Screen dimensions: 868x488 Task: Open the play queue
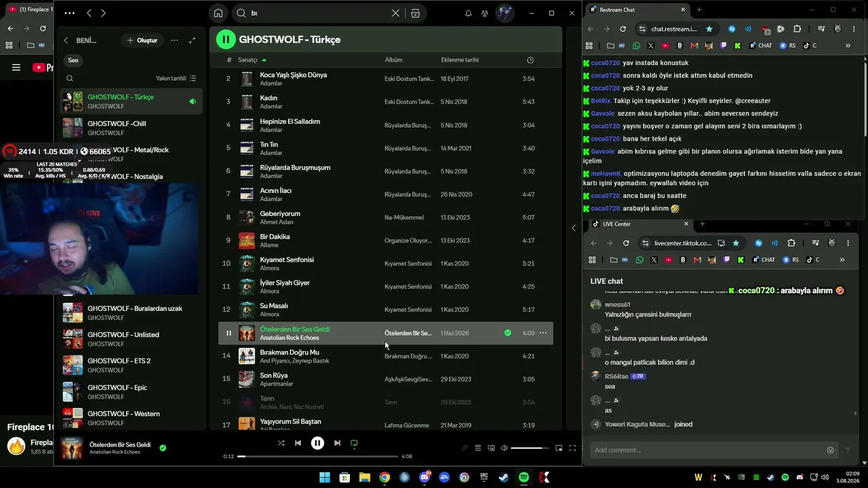[x=478, y=448]
